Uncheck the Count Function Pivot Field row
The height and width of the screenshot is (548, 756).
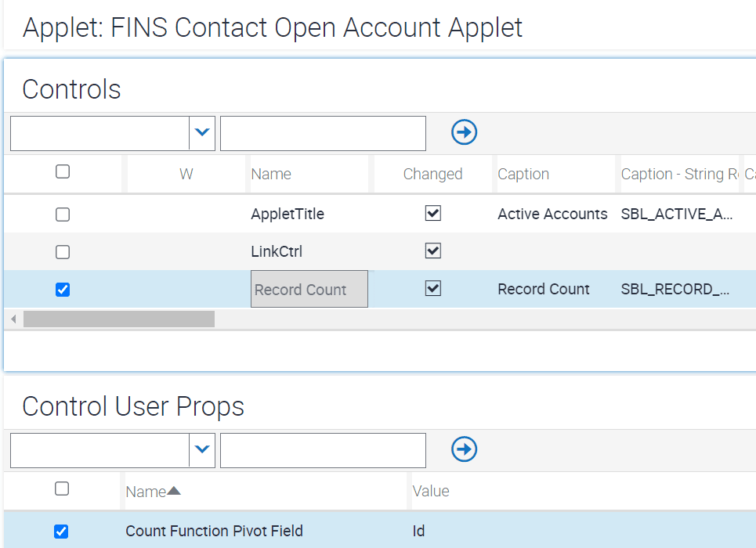coord(61,531)
